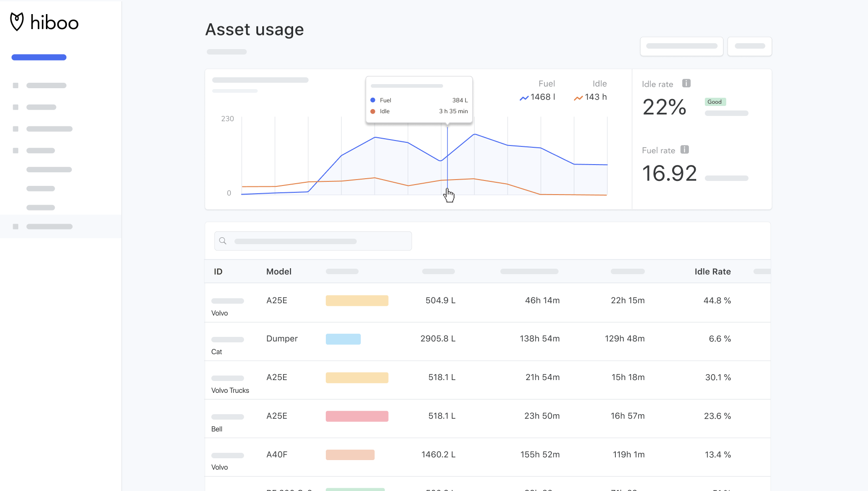Sort table by Idle Rate column
Viewport: 868px width, 491px height.
(x=713, y=271)
